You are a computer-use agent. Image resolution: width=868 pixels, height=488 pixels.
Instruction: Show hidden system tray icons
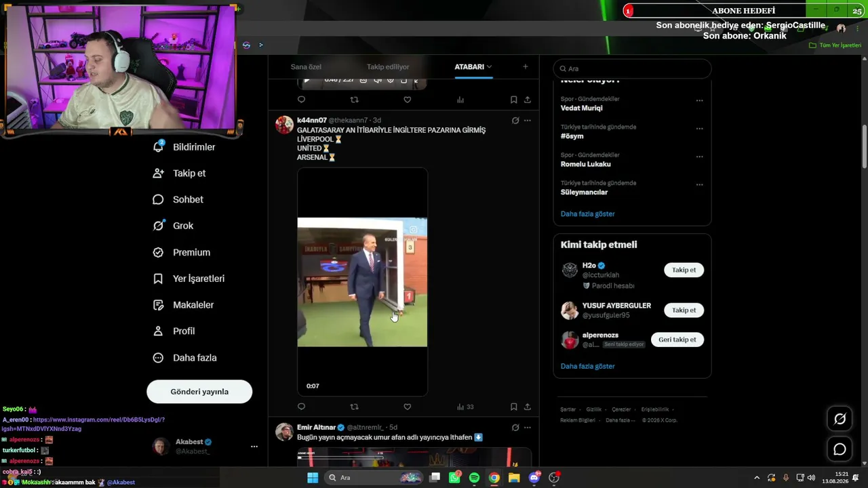pyautogui.click(x=757, y=478)
